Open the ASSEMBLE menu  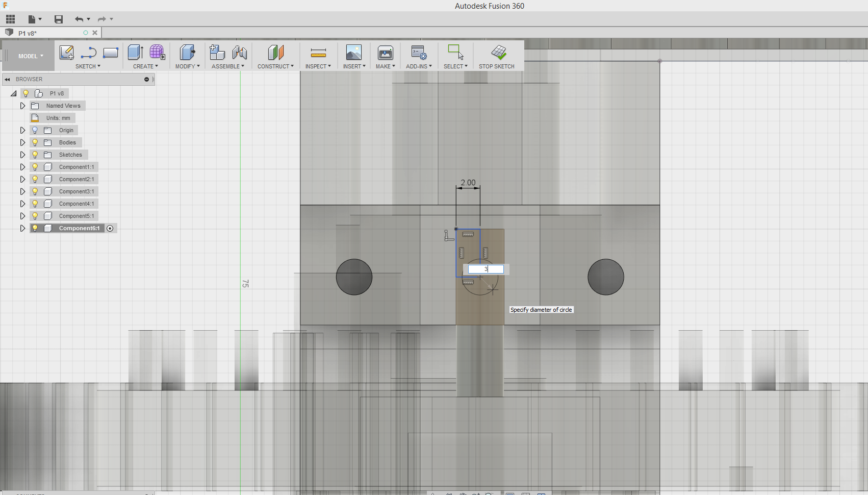pos(228,66)
